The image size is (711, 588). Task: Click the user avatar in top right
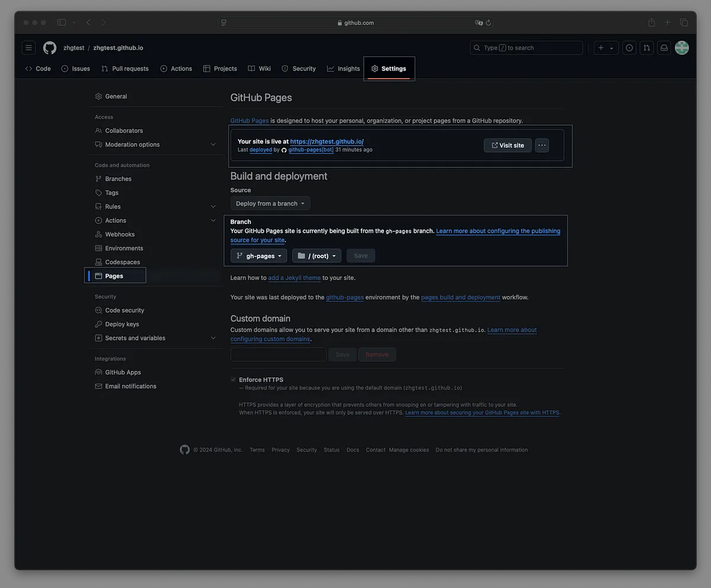[682, 48]
